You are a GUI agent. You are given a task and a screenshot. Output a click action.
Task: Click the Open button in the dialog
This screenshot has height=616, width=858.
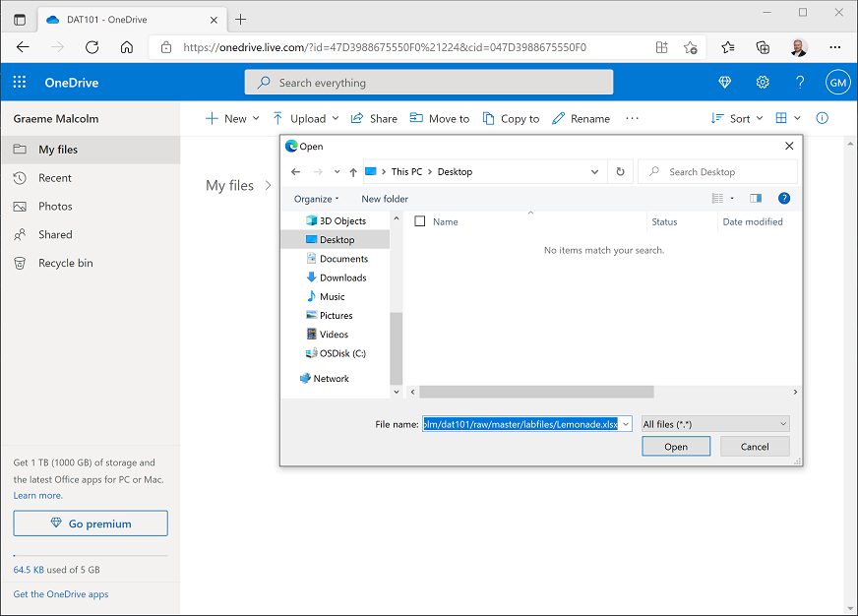(x=676, y=446)
